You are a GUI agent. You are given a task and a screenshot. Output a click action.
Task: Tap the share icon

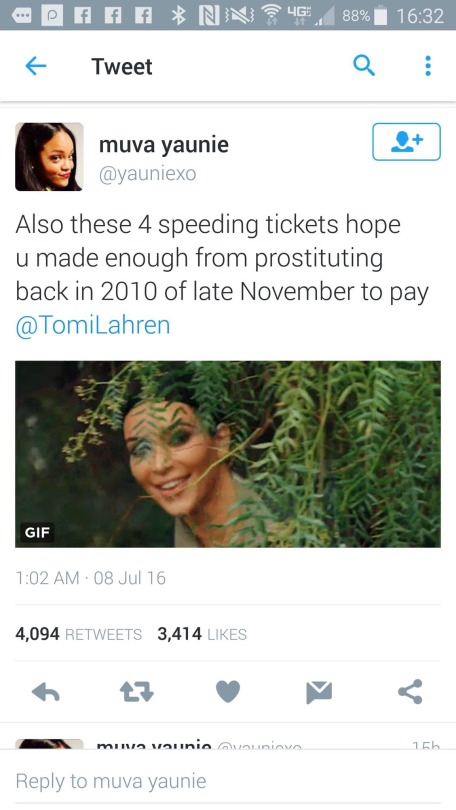410,692
